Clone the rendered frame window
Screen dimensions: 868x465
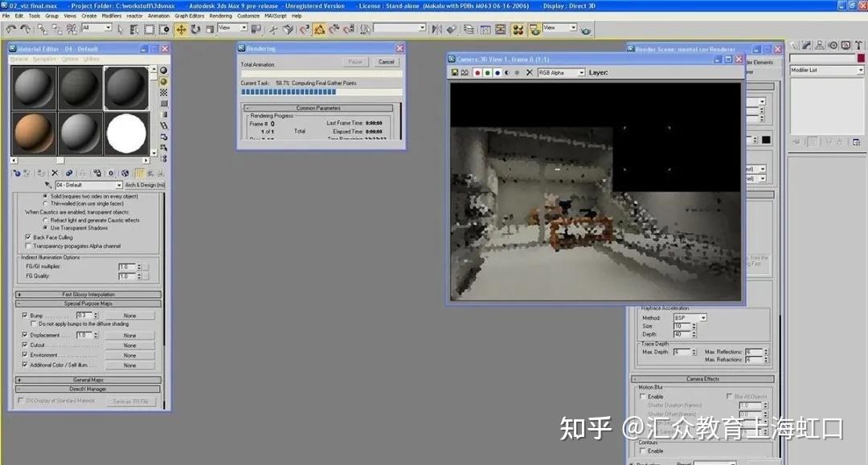tap(464, 72)
